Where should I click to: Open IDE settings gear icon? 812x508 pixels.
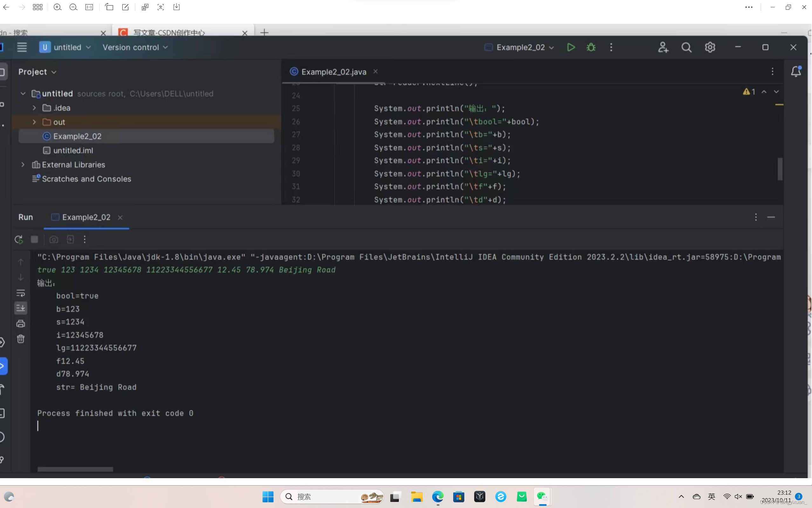tap(710, 47)
